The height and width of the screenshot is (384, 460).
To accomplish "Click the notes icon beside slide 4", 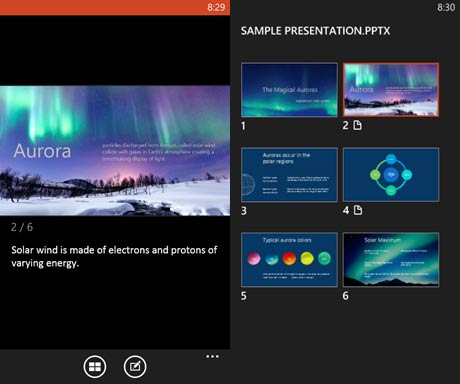I will 358,210.
